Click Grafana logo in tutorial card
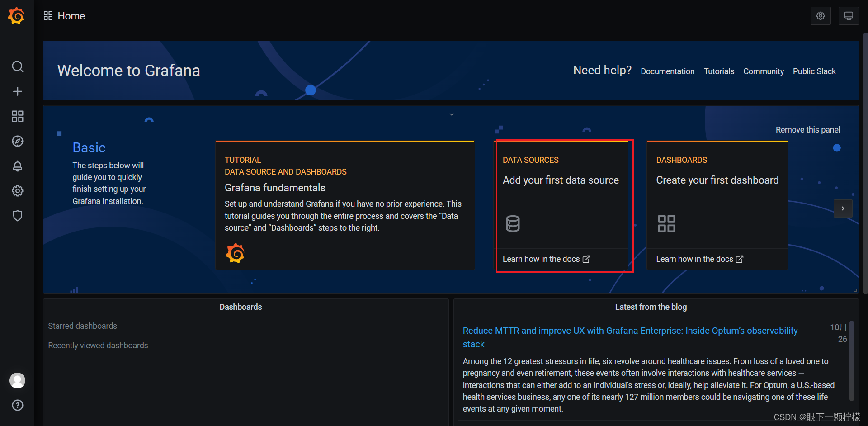Screen dimensions: 868x426 point(235,253)
